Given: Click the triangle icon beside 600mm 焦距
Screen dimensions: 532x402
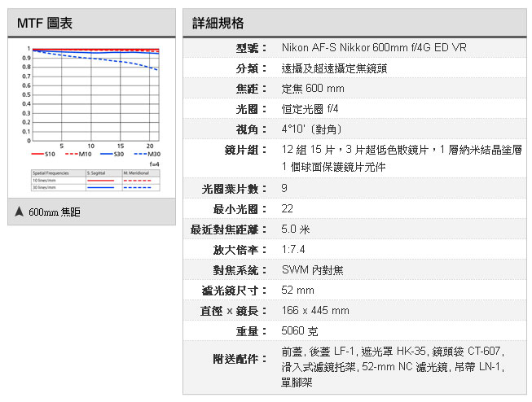Looking at the screenshot, I should (20, 212).
